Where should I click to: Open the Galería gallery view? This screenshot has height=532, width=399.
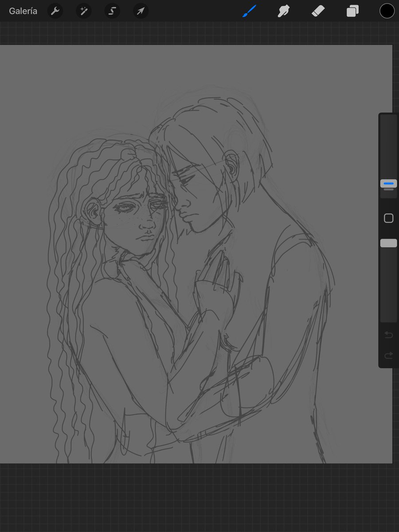[23, 11]
